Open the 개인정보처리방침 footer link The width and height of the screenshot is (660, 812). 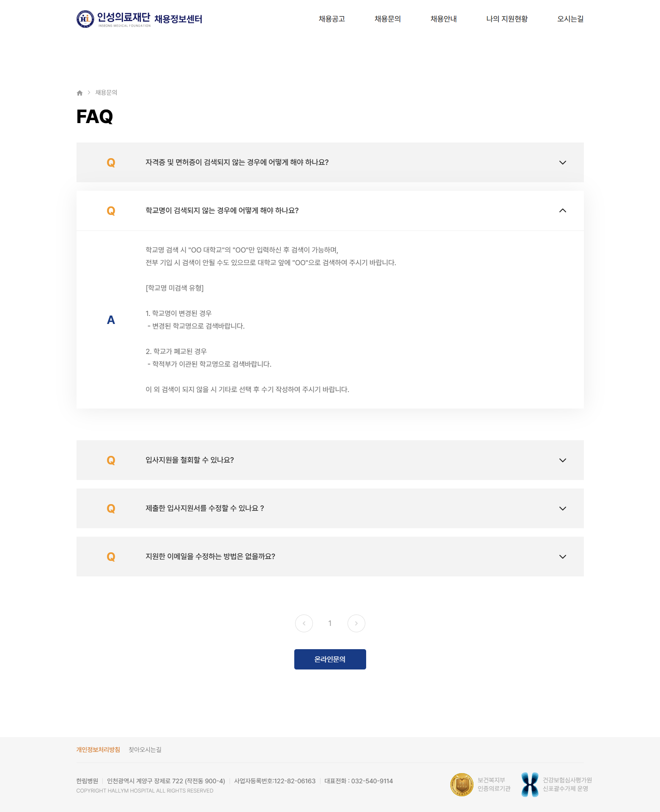point(98,750)
